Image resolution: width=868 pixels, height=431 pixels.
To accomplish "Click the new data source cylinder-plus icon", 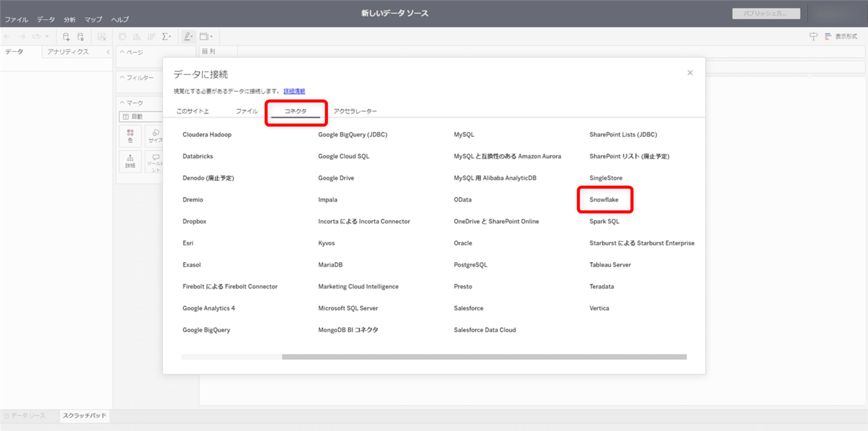I will (x=66, y=37).
